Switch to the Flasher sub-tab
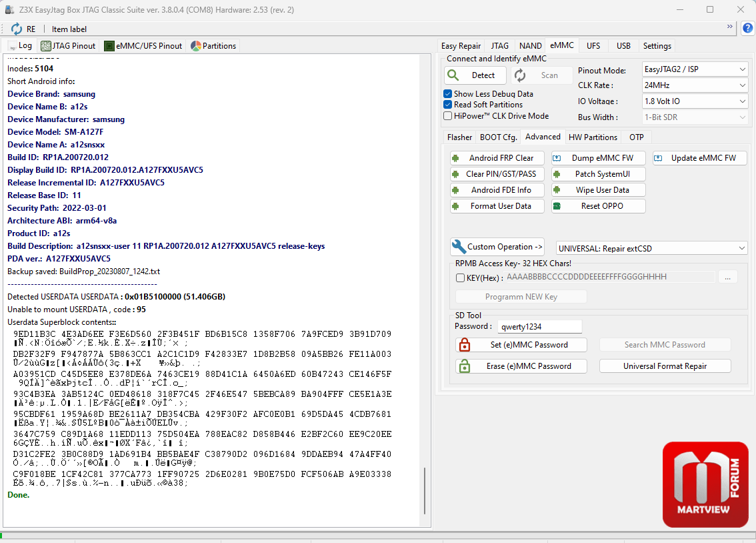Screen dimensions: 756x543 coord(459,137)
